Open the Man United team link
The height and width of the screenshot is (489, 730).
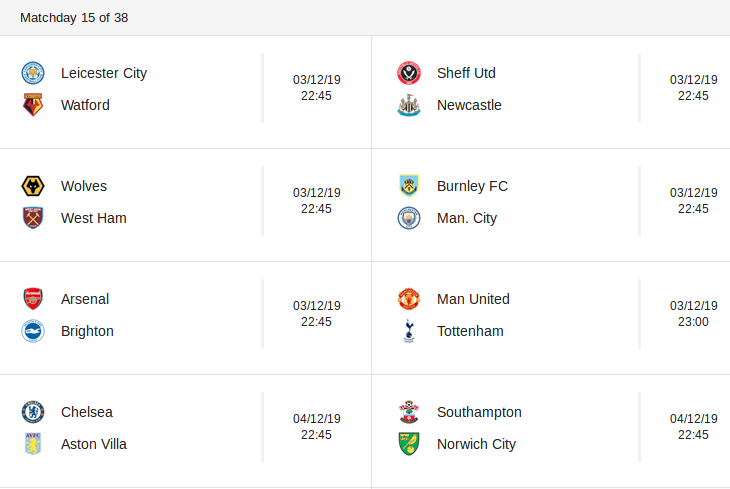(473, 299)
